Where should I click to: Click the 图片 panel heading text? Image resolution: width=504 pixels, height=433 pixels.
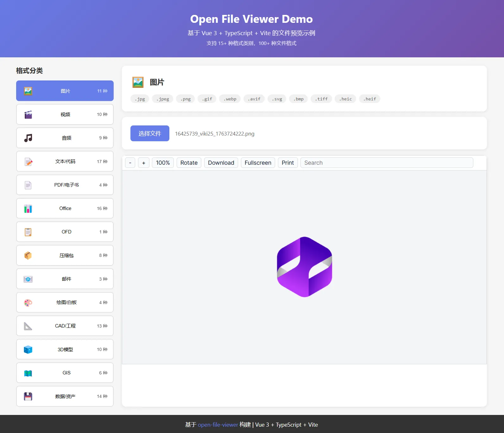(157, 82)
